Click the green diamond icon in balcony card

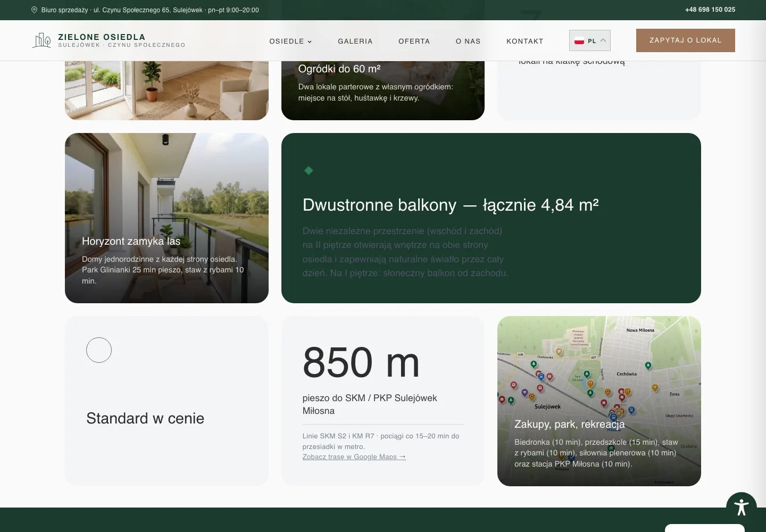[x=309, y=170]
